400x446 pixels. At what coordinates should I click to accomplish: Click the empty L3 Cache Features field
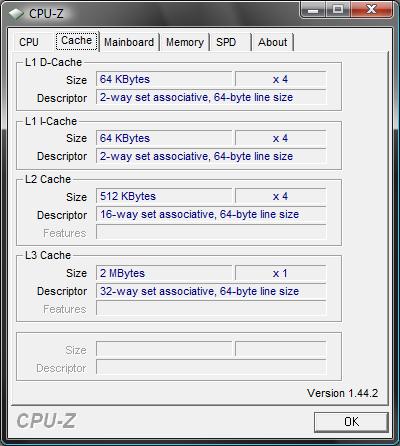[x=211, y=308]
